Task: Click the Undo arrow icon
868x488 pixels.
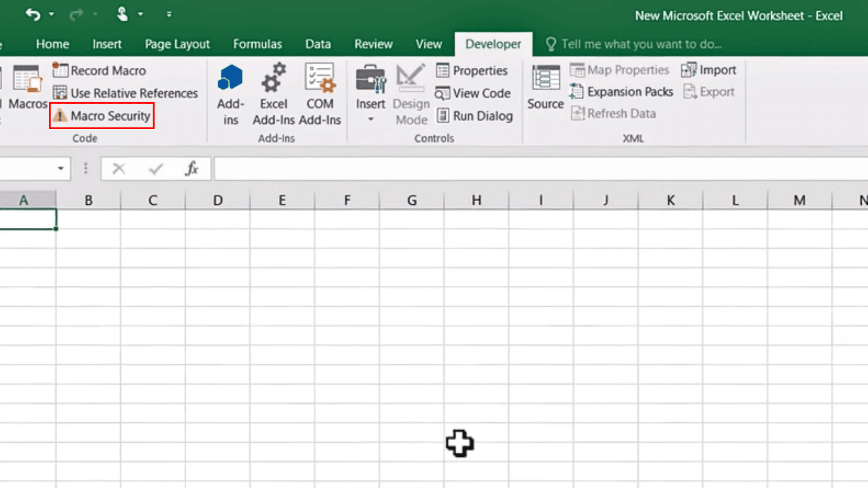Action: [33, 14]
